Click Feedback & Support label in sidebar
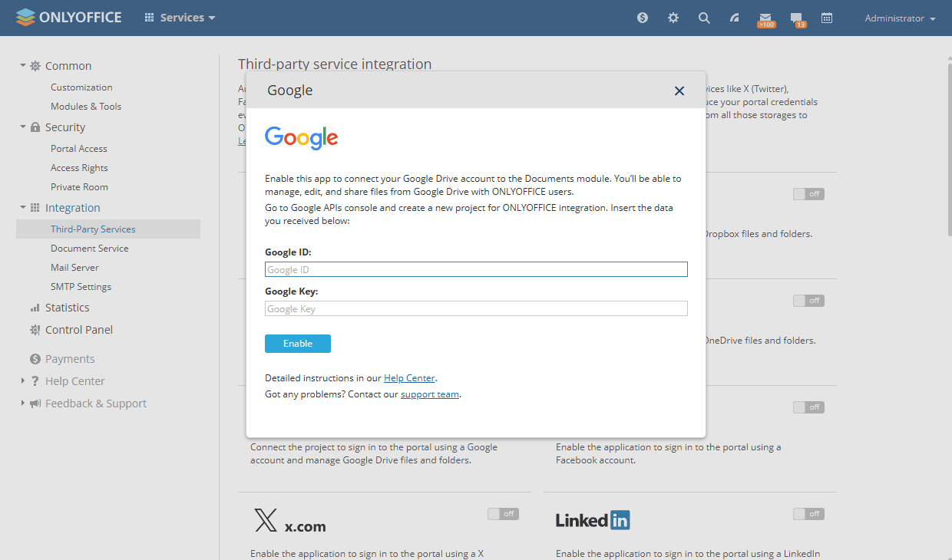Image resolution: width=952 pixels, height=560 pixels. (x=96, y=404)
